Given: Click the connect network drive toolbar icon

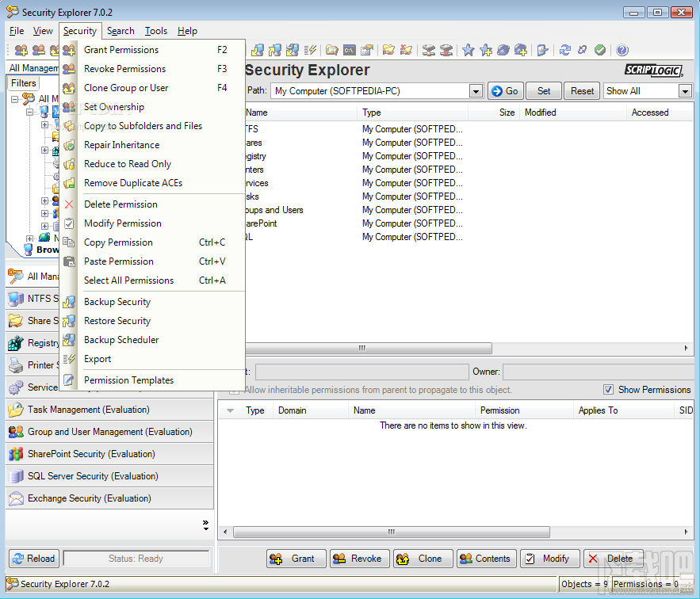Looking at the screenshot, I should [x=429, y=50].
